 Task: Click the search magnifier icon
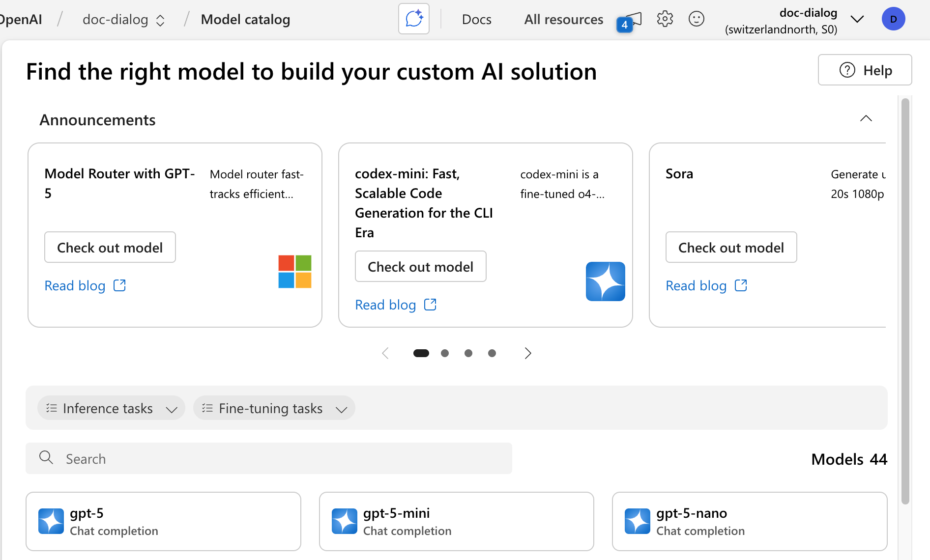(46, 458)
